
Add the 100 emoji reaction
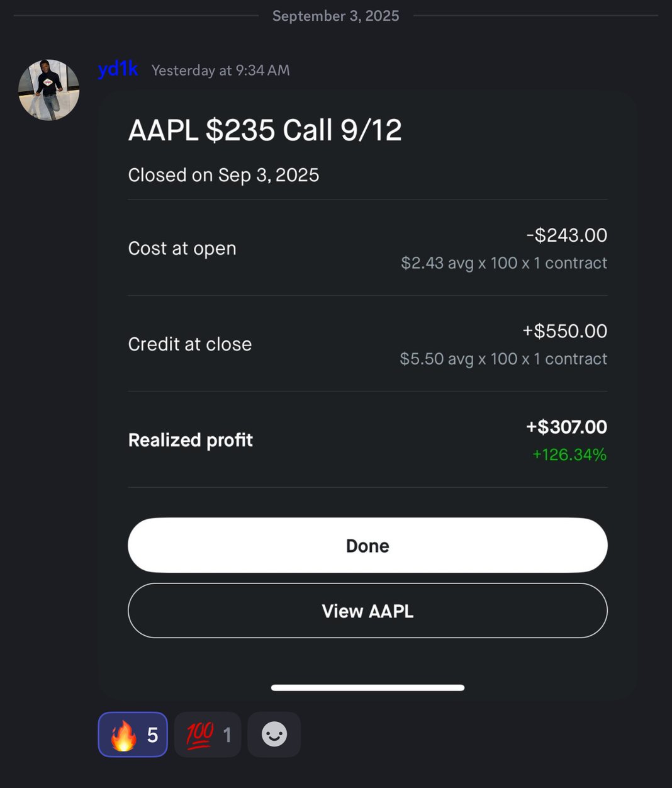tap(208, 735)
